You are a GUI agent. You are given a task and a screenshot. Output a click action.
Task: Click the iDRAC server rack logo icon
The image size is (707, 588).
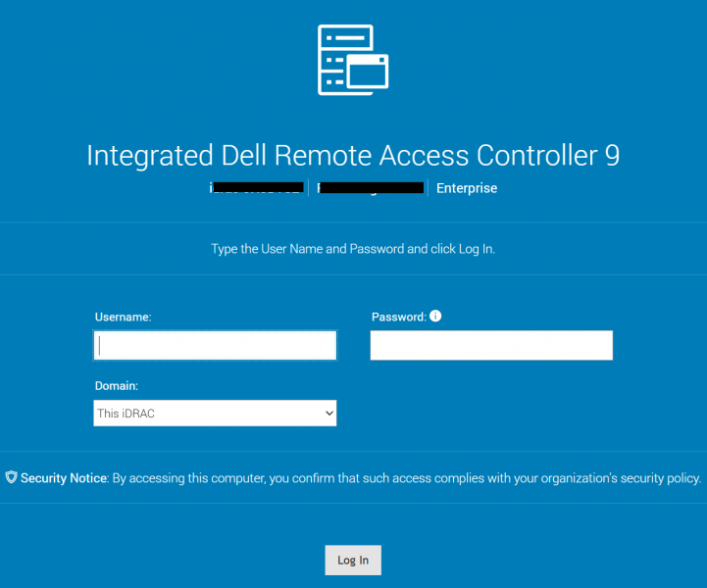point(353,60)
